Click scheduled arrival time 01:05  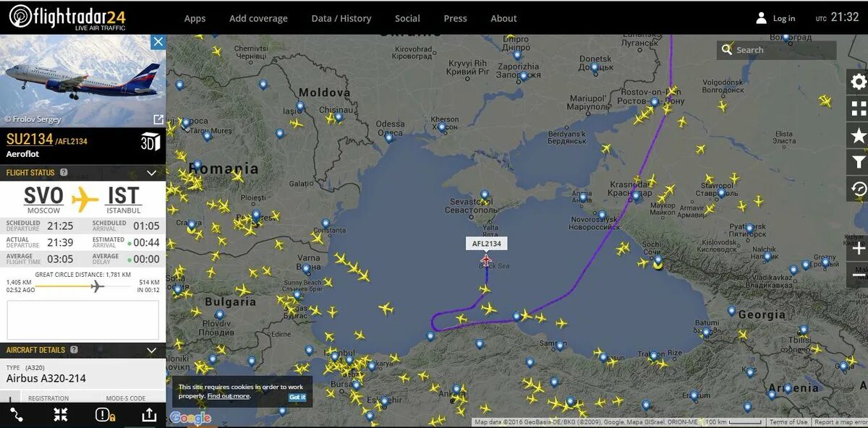click(x=146, y=226)
